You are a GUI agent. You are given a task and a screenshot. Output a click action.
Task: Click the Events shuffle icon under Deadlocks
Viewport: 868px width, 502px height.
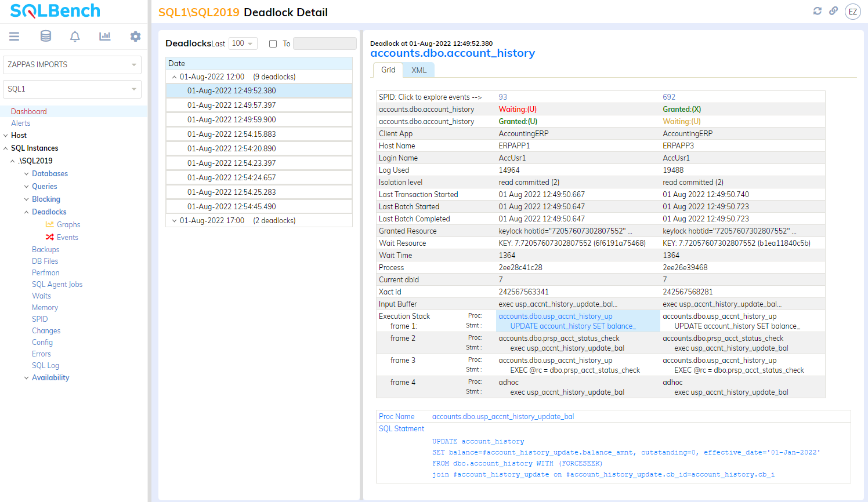pos(50,237)
